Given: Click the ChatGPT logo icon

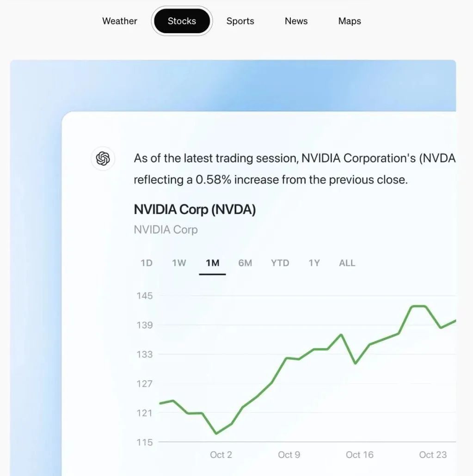Looking at the screenshot, I should [103, 159].
